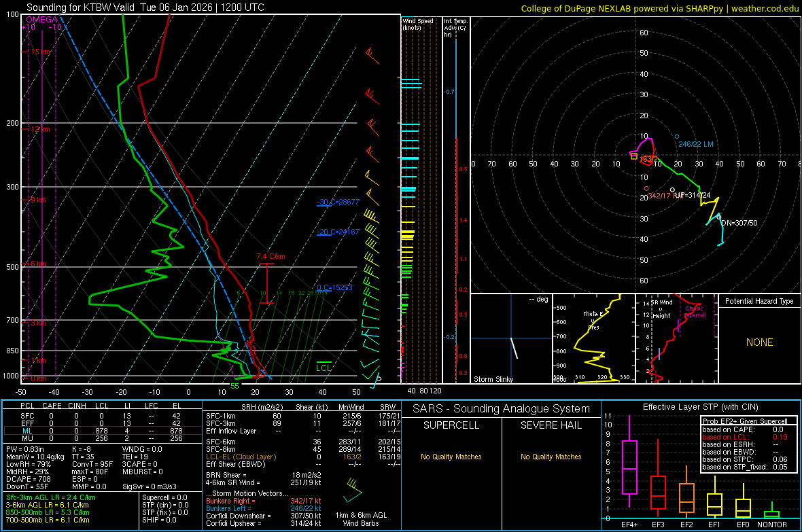Image resolution: width=802 pixels, height=532 pixels.
Task: Click the 'MeanW = 10.4g/kg' value
Action: coord(35,457)
